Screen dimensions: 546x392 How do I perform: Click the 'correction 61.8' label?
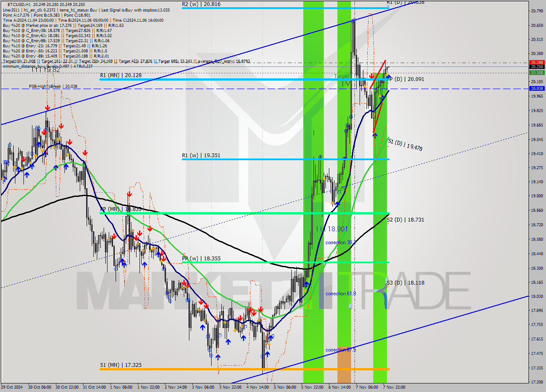click(x=340, y=294)
